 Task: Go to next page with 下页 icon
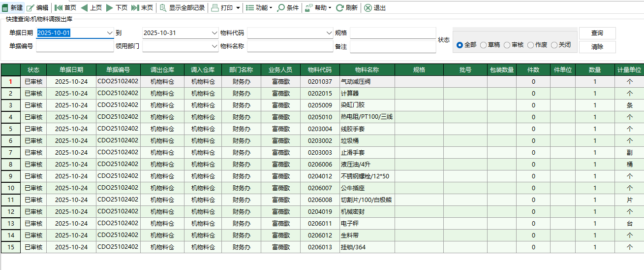coord(110,8)
